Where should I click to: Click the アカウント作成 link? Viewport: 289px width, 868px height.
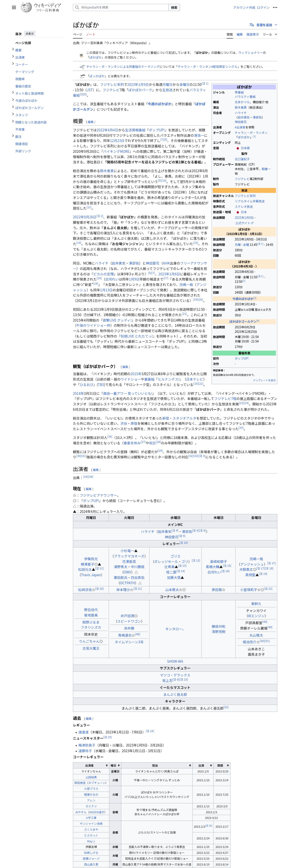244,7
